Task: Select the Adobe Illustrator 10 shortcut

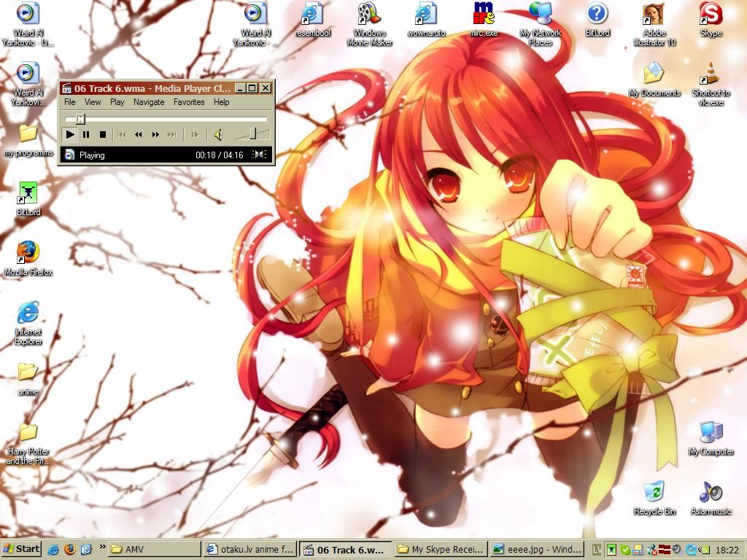Action: 654,25
